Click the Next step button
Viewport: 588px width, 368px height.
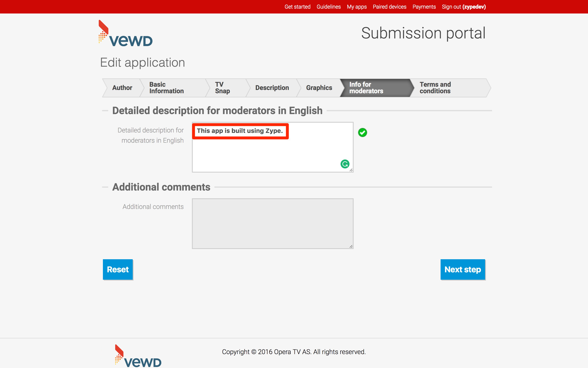point(463,269)
